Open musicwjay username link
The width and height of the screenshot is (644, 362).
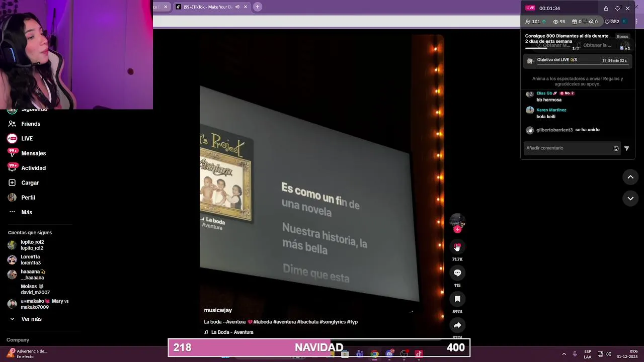(x=218, y=310)
